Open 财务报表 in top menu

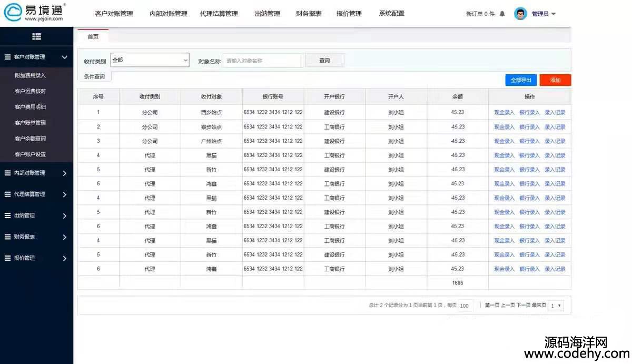click(309, 14)
